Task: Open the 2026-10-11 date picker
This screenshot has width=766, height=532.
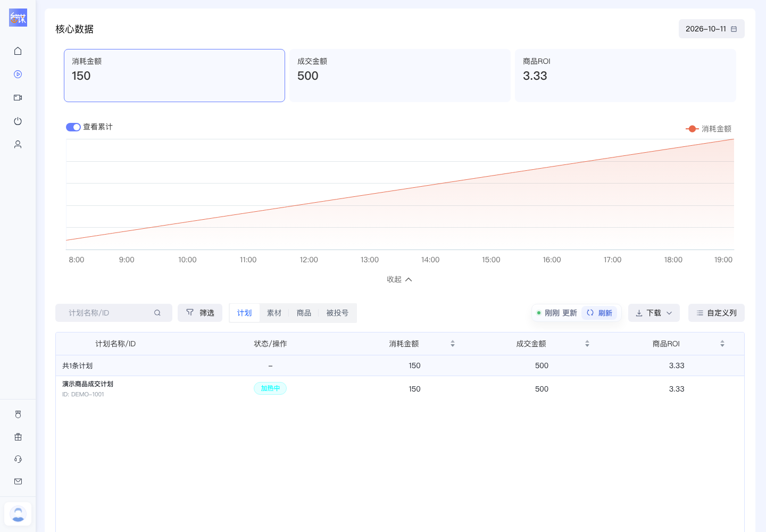Action: tap(712, 29)
